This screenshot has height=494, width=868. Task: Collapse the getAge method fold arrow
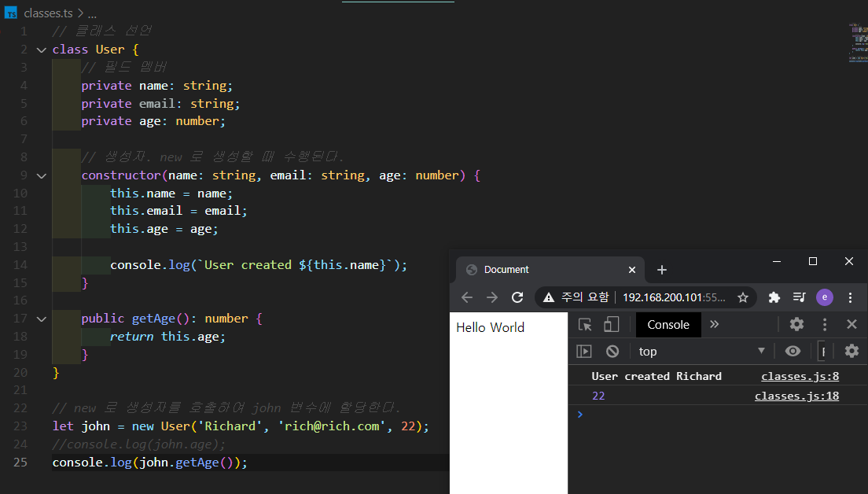coord(41,319)
